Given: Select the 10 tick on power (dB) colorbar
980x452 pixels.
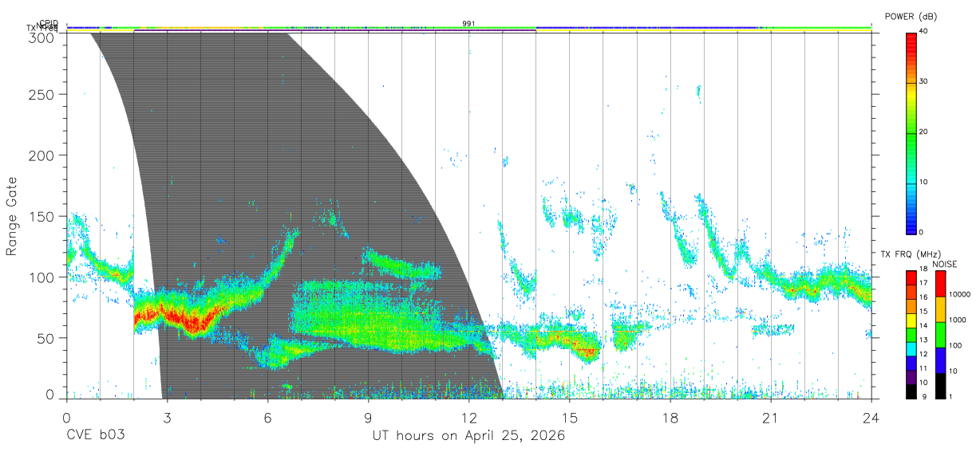Looking at the screenshot, I should 923,183.
